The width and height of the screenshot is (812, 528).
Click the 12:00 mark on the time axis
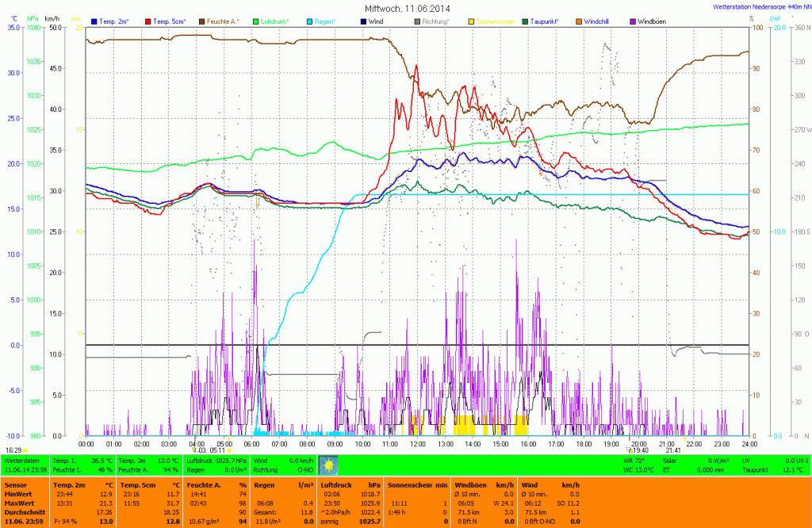[418, 444]
